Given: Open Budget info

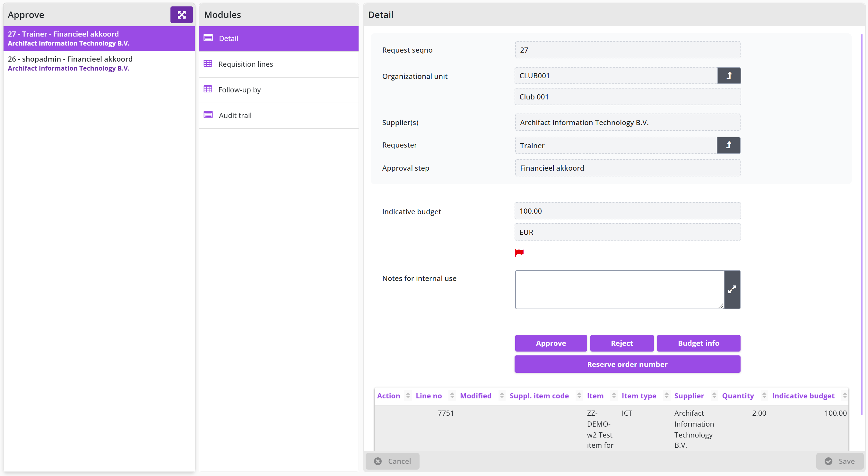Looking at the screenshot, I should point(699,343).
